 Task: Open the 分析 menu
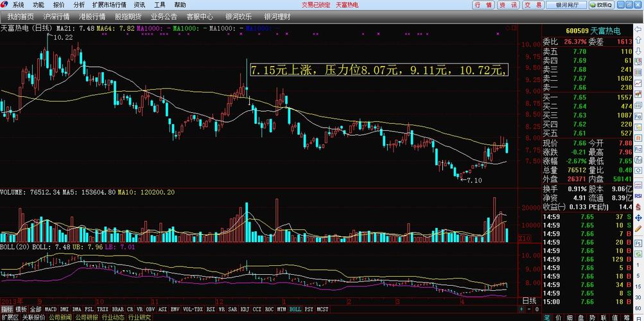(79, 5)
